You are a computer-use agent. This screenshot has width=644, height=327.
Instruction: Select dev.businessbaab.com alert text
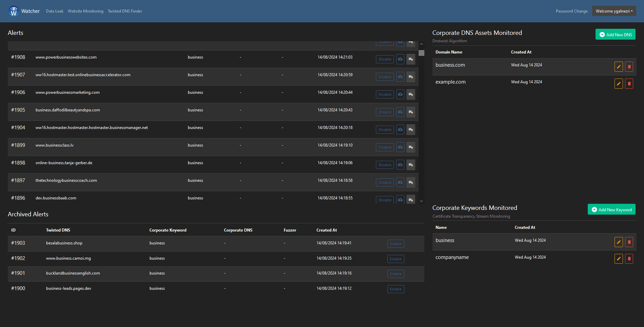(56, 198)
